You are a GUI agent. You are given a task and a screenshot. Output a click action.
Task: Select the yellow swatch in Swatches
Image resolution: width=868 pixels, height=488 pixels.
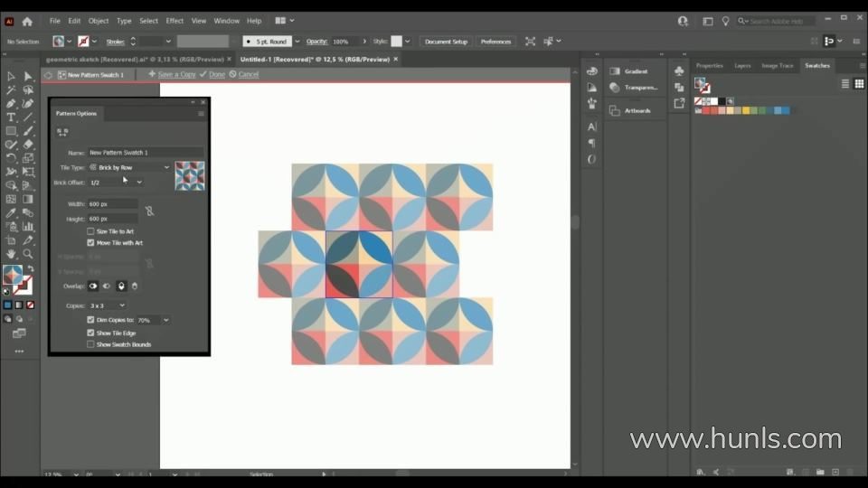(746, 110)
